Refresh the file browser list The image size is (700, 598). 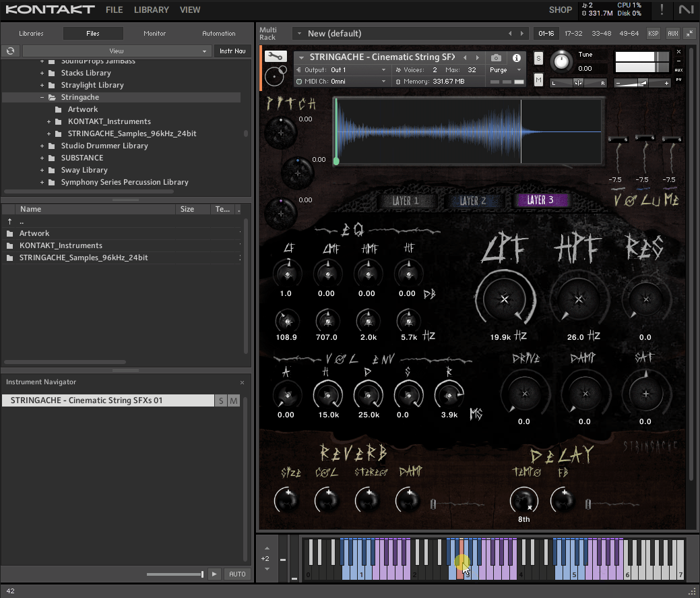tap(10, 51)
